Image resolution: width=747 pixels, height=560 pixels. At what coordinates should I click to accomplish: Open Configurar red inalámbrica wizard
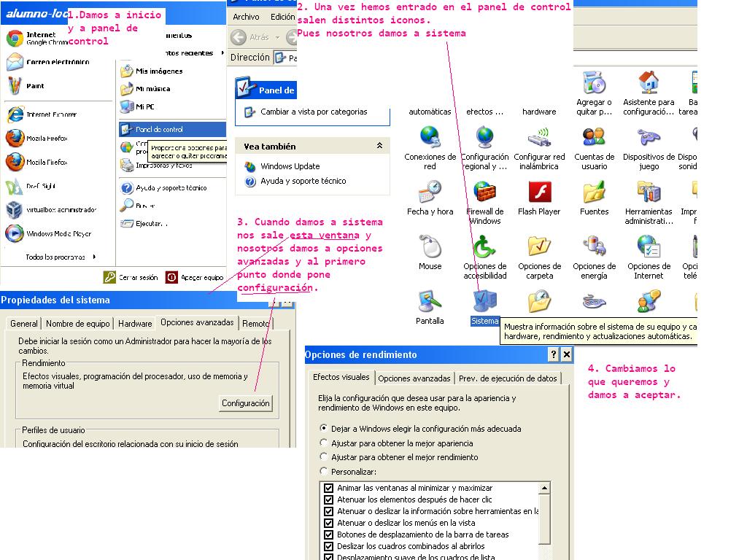coord(539,147)
